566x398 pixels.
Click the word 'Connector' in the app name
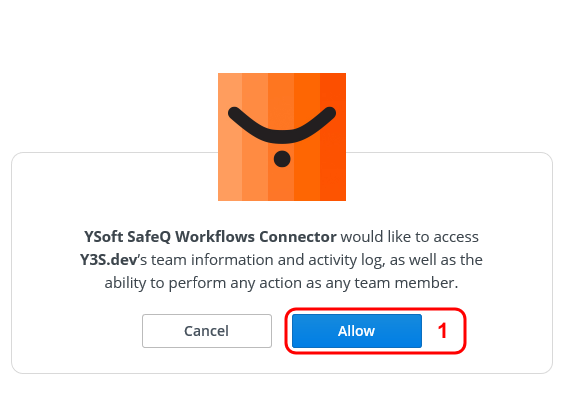tap(298, 237)
